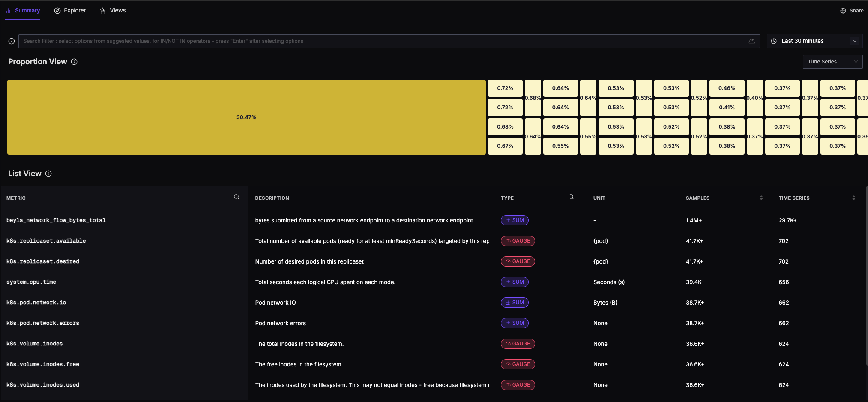The height and width of the screenshot is (402, 868).
Task: Open the system.cpu.time metric row
Action: point(31,282)
